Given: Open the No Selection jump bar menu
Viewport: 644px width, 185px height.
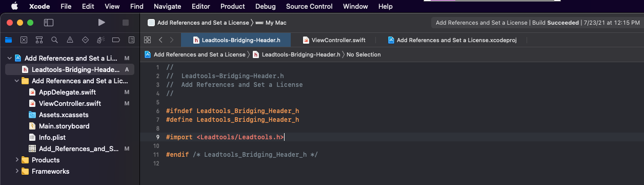Looking at the screenshot, I should coord(364,54).
